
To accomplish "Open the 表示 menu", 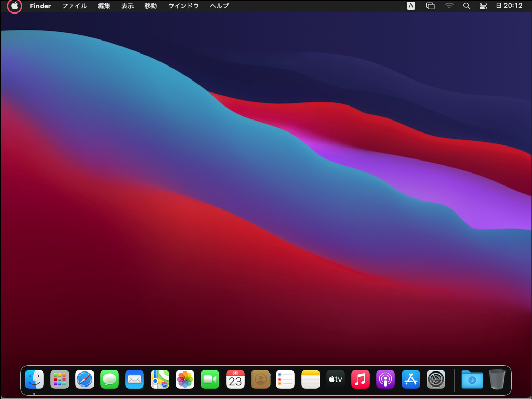I will pyautogui.click(x=127, y=6).
